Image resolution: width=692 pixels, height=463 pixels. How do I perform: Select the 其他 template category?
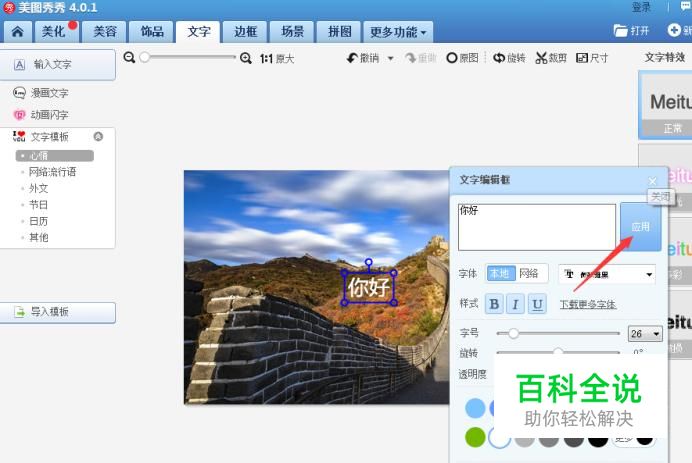click(38, 237)
